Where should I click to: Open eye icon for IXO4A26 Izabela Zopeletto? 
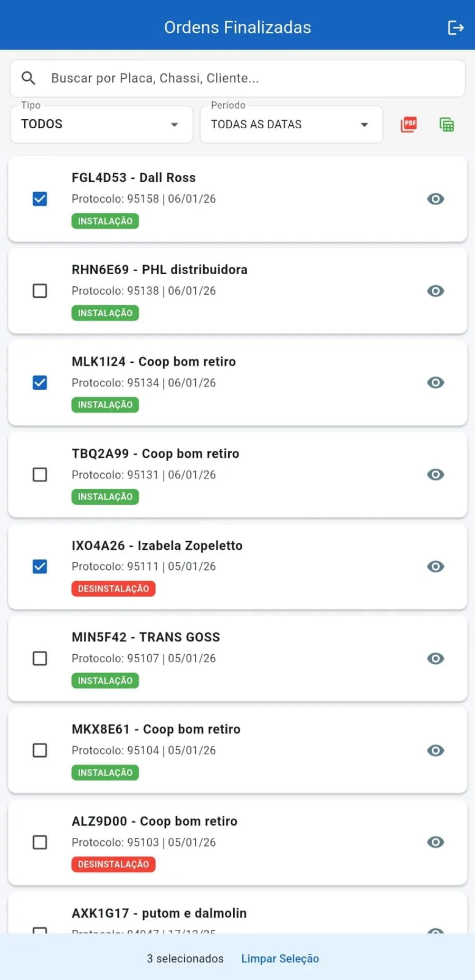click(435, 567)
